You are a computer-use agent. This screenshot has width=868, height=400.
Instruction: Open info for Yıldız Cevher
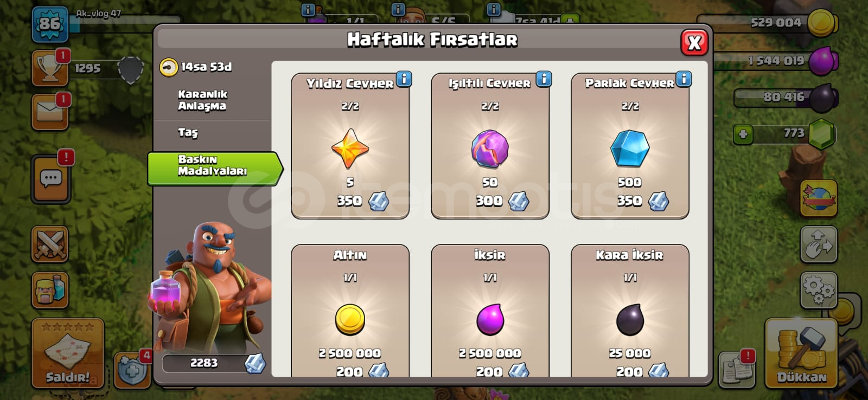[404, 79]
